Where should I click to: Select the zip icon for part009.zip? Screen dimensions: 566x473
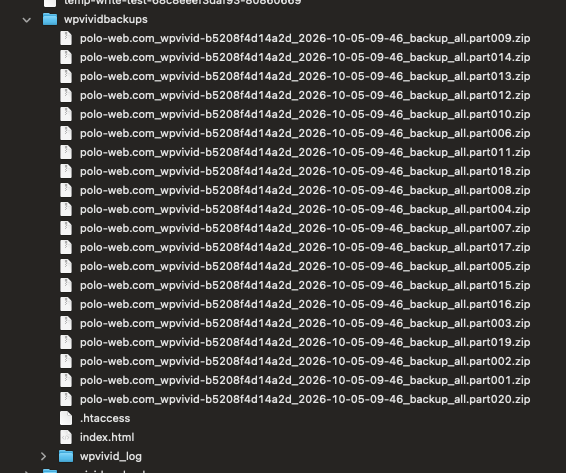(x=66, y=38)
